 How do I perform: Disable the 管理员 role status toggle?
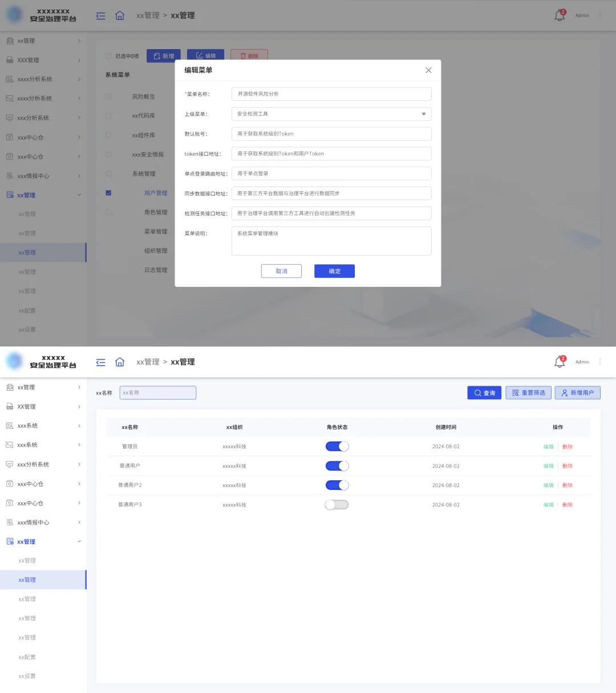(x=337, y=446)
